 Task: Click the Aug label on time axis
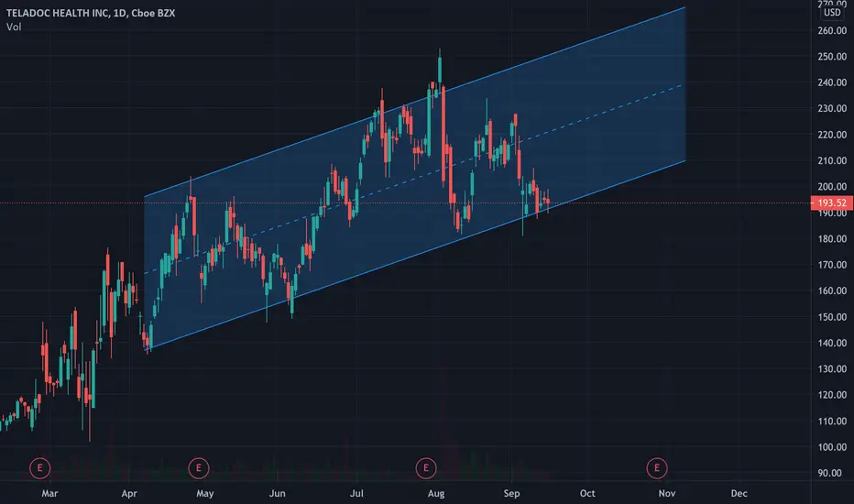coord(436,494)
